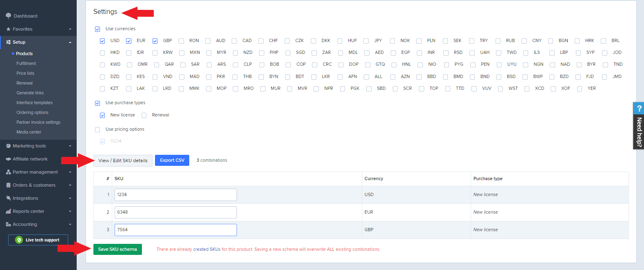Toggle the Use currencies checkbox

(97, 29)
